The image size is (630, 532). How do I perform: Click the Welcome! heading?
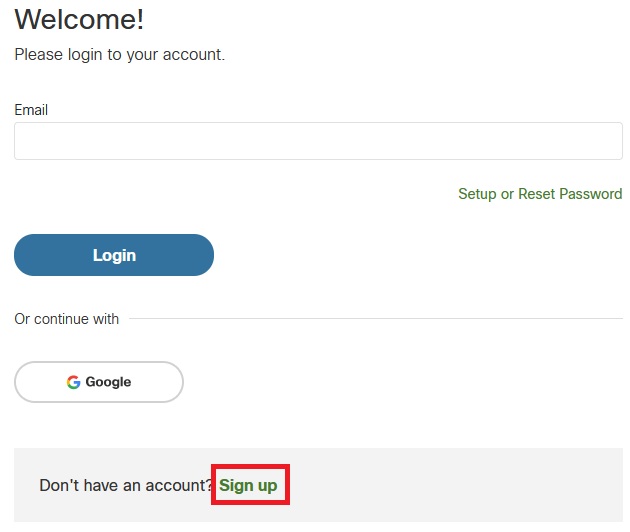tap(79, 19)
